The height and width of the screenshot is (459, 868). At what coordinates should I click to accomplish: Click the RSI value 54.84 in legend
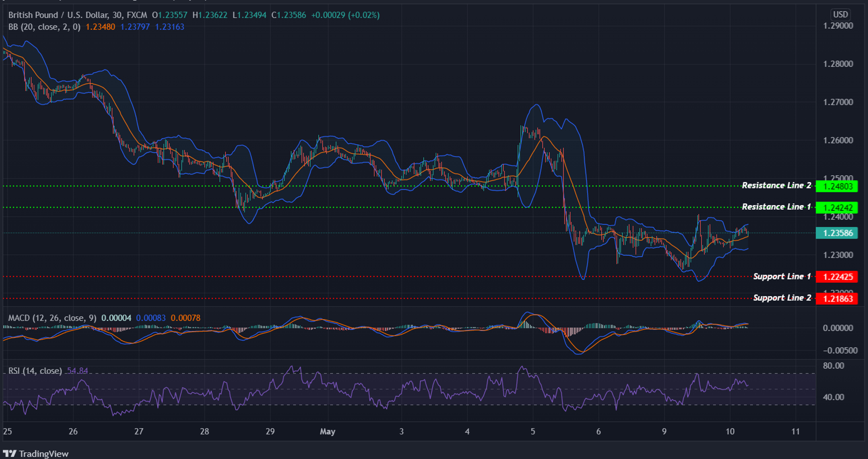point(78,371)
